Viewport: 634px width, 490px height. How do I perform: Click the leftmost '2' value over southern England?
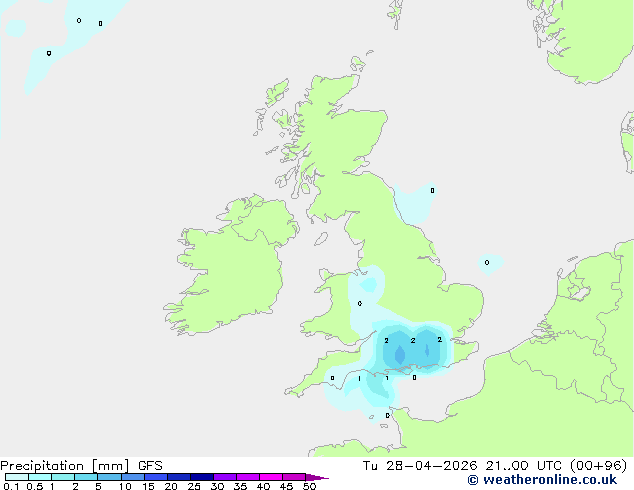(387, 340)
